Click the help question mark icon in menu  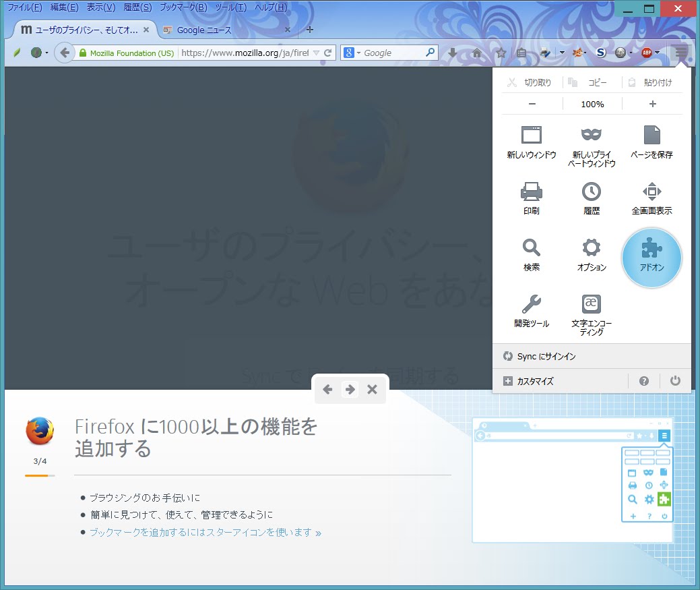(644, 381)
